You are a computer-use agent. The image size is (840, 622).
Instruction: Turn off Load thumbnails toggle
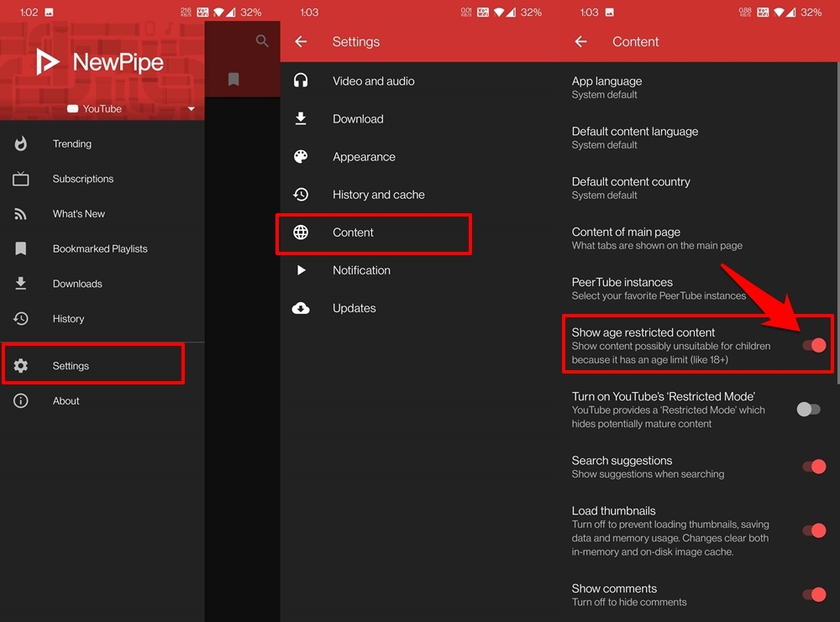coord(813,531)
